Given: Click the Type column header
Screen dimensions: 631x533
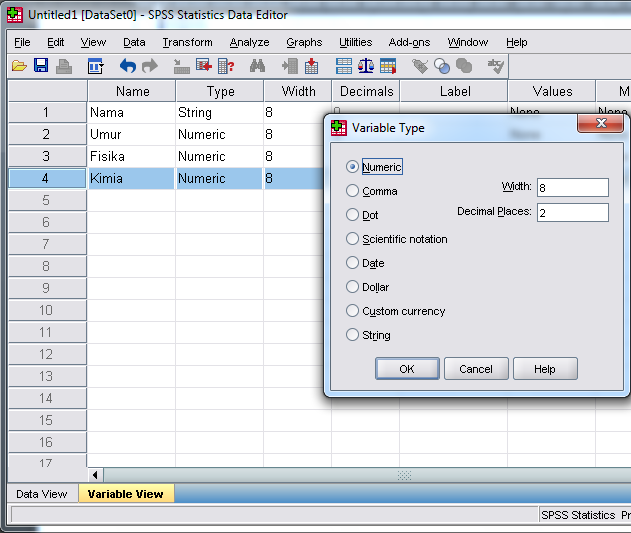Looking at the screenshot, I should (220, 91).
